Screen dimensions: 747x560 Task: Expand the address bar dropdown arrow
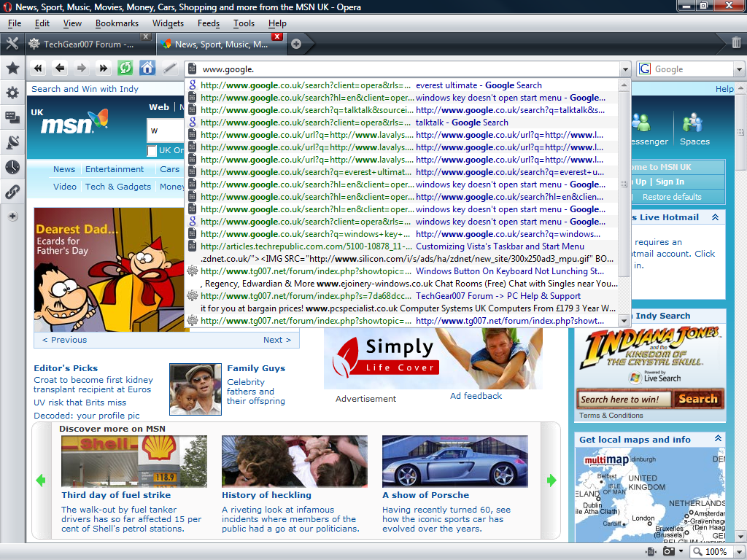625,69
